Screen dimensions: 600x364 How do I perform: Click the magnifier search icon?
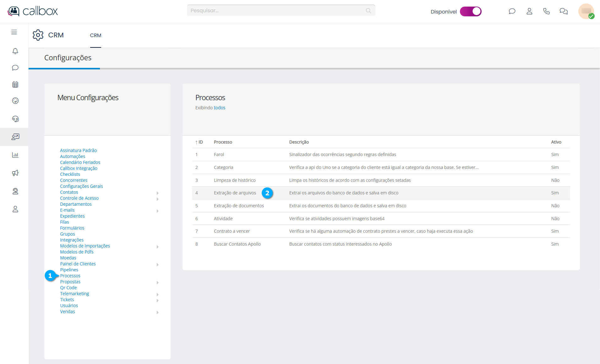[x=368, y=11]
